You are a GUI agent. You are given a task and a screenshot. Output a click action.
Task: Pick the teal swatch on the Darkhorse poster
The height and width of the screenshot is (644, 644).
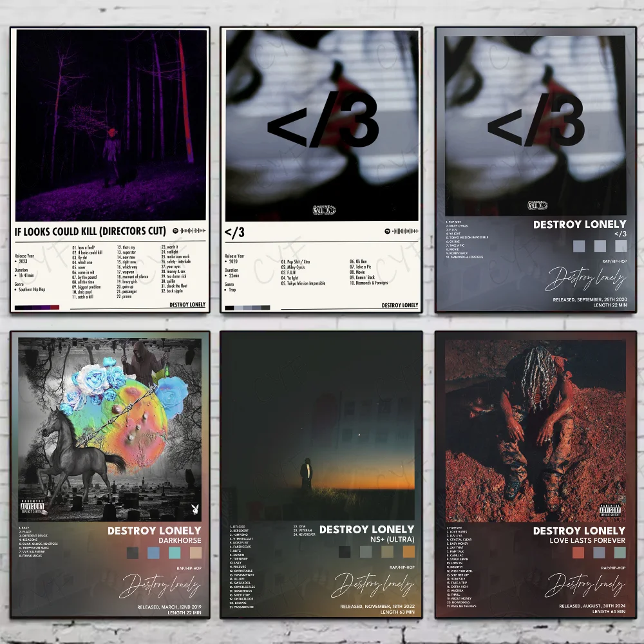point(175,553)
